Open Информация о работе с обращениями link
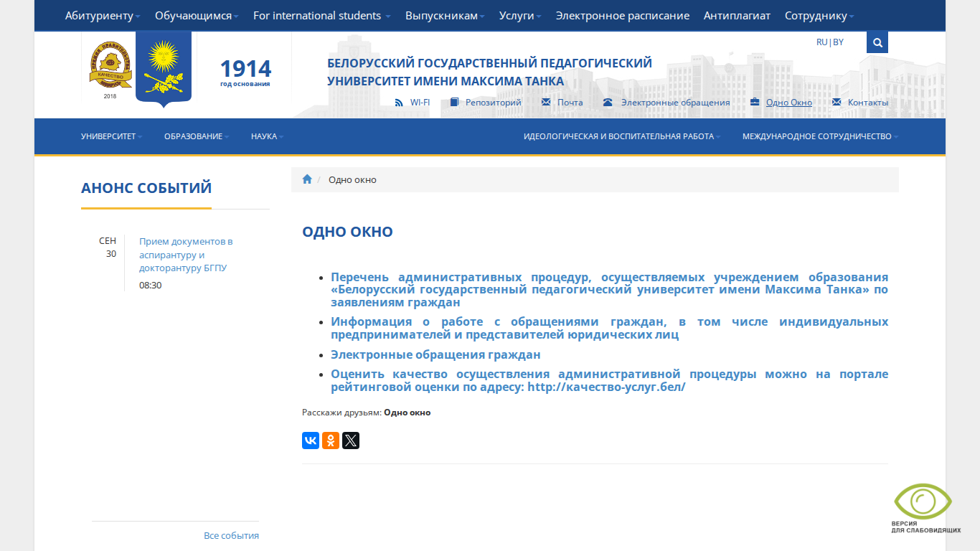Image resolution: width=980 pixels, height=551 pixels. pyautogui.click(x=609, y=328)
